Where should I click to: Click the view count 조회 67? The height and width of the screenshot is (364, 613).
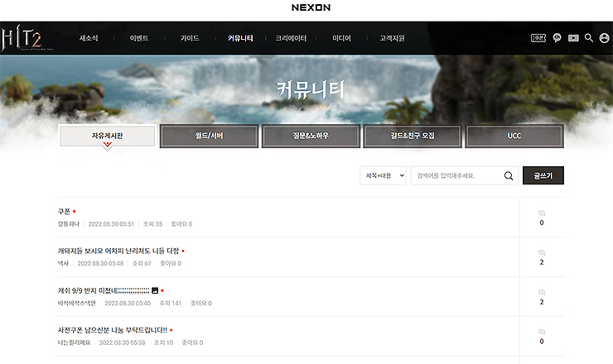[x=142, y=264]
